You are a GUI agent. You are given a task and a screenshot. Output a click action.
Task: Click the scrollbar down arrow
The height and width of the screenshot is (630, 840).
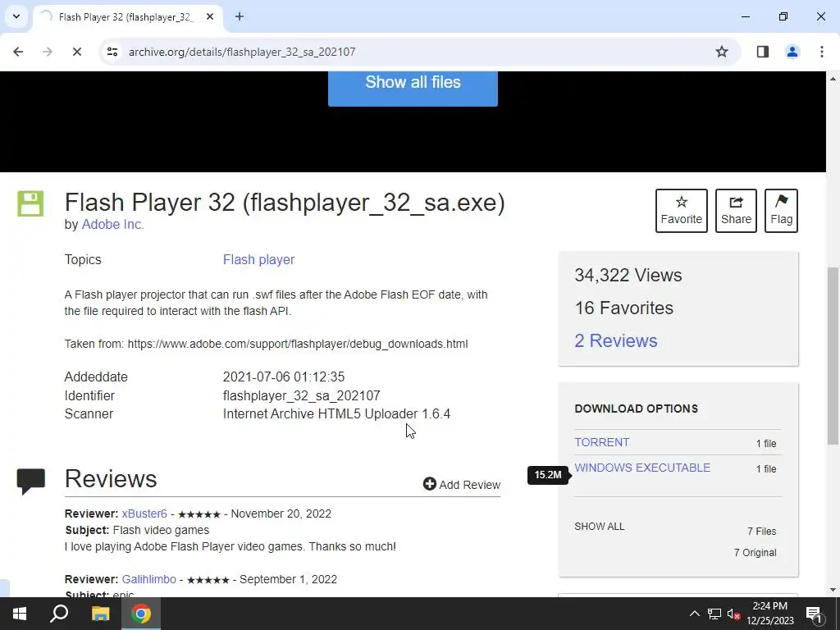833,591
